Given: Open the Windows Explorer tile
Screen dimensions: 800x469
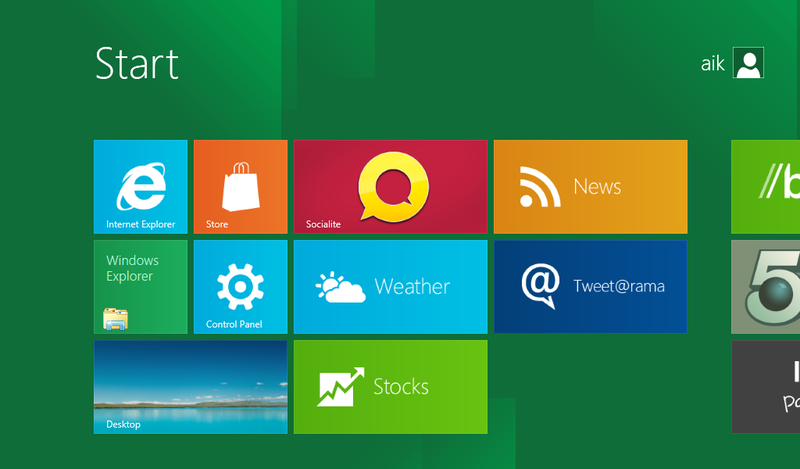Looking at the screenshot, I should point(140,287).
